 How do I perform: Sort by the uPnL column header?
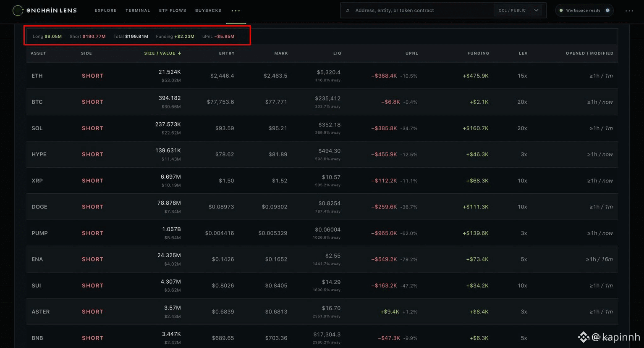412,53
